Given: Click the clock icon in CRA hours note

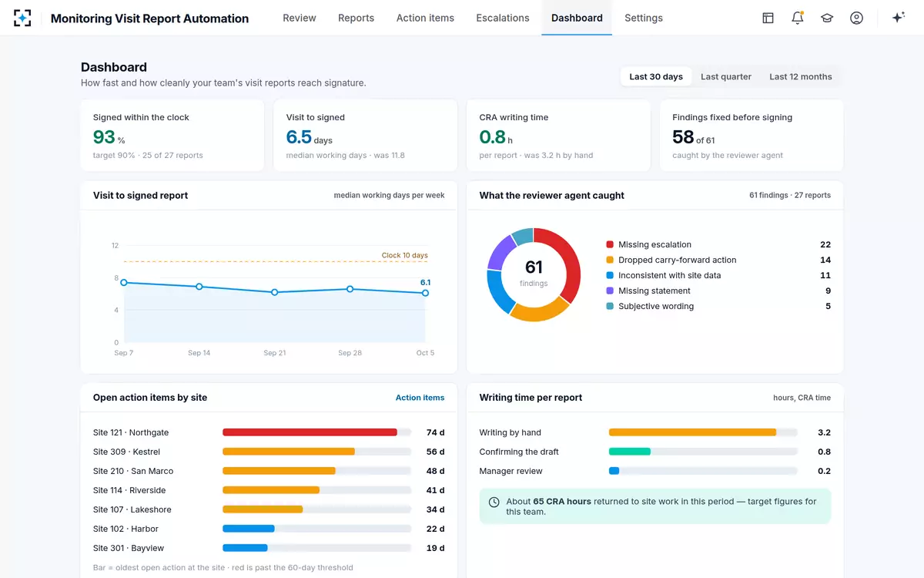Looking at the screenshot, I should tap(494, 502).
